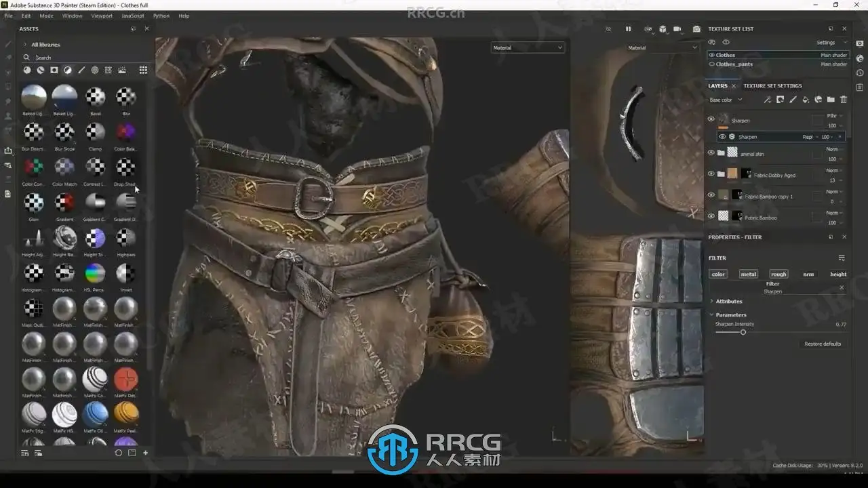Click the hide viewport overlay icon
The width and height of the screenshot is (868, 488).
(x=608, y=29)
